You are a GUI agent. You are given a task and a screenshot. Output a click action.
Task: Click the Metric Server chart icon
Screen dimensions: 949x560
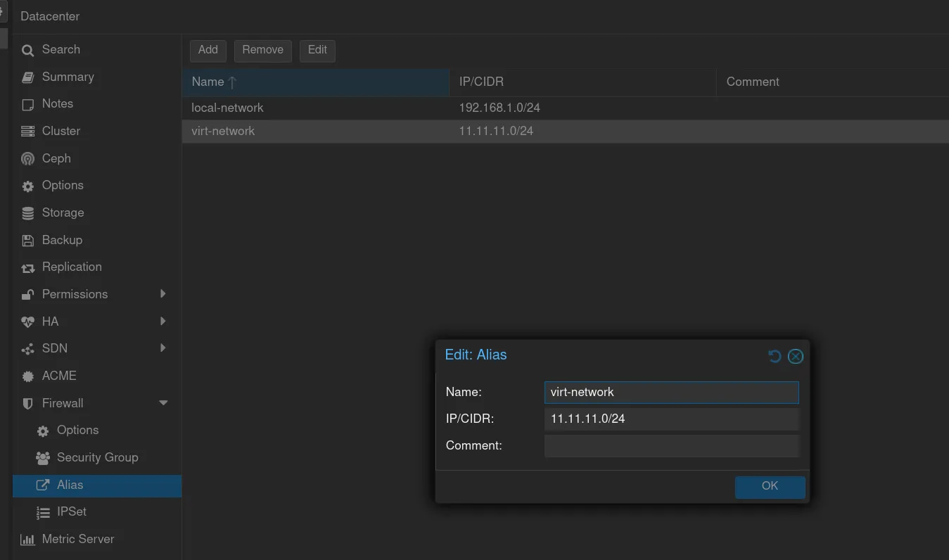tap(27, 540)
